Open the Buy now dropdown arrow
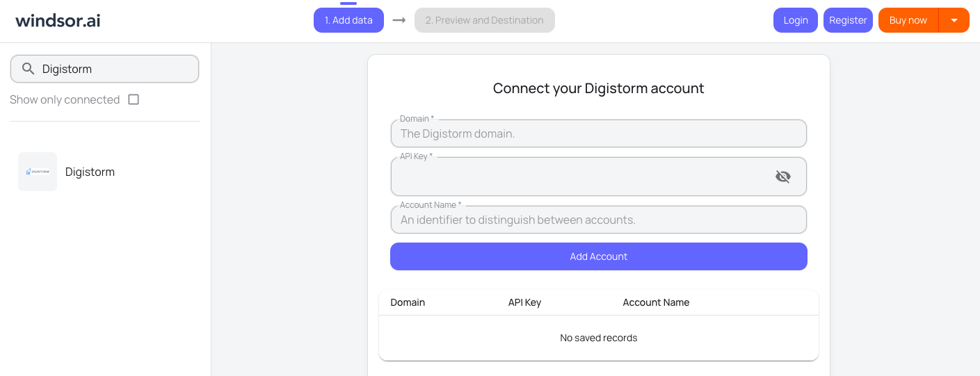 coord(954,20)
